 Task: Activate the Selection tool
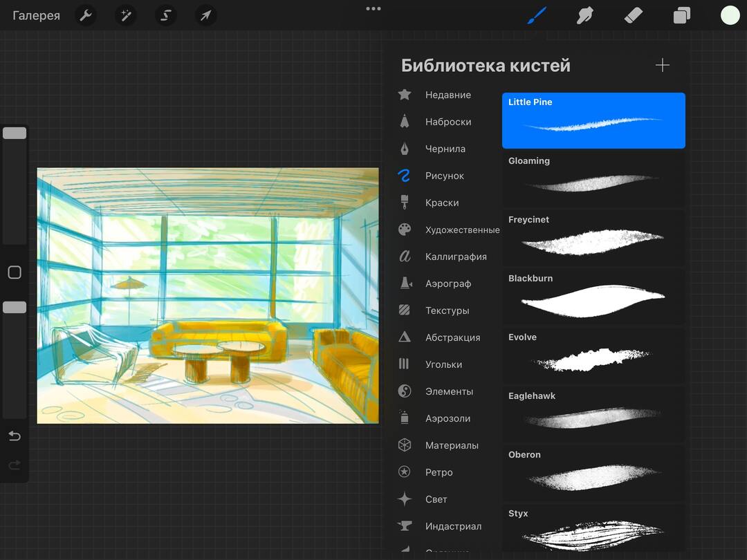tap(165, 15)
